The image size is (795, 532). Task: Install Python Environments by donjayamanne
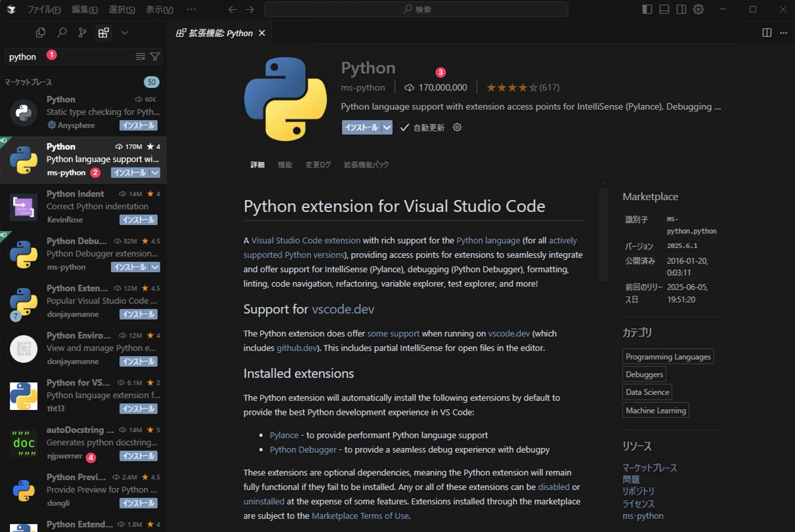point(139,361)
